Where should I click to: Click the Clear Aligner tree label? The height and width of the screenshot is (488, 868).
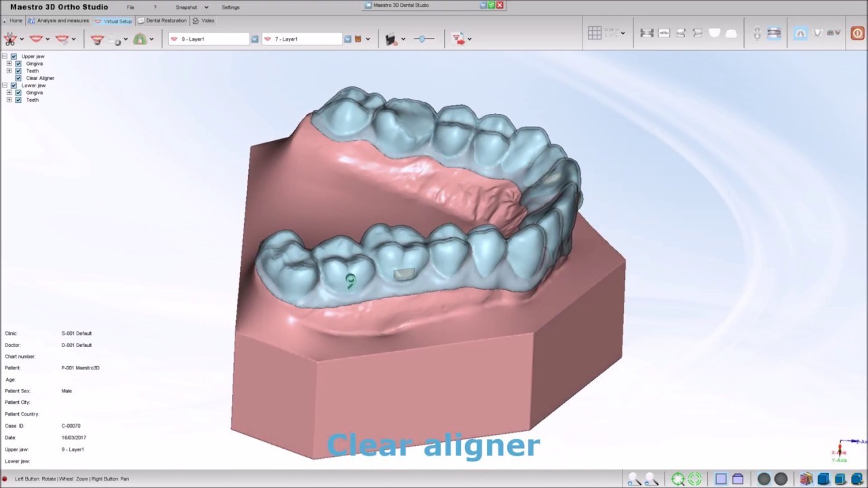coord(40,78)
